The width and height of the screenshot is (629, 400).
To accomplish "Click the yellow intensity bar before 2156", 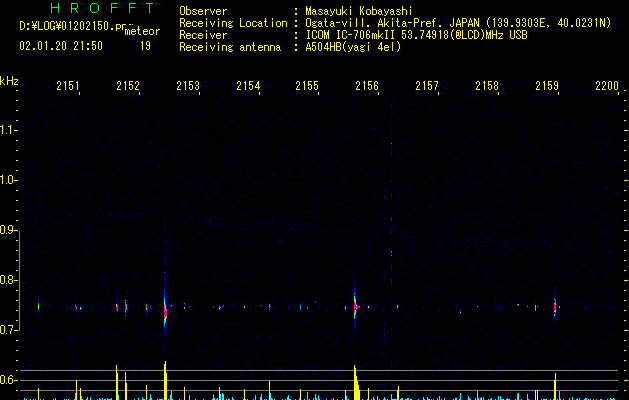I will coord(356,382).
